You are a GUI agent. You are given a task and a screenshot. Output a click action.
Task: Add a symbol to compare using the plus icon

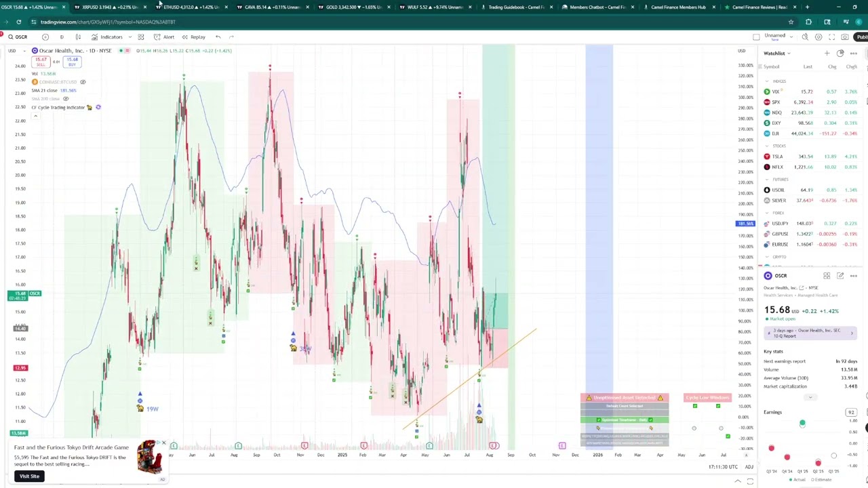coord(45,37)
